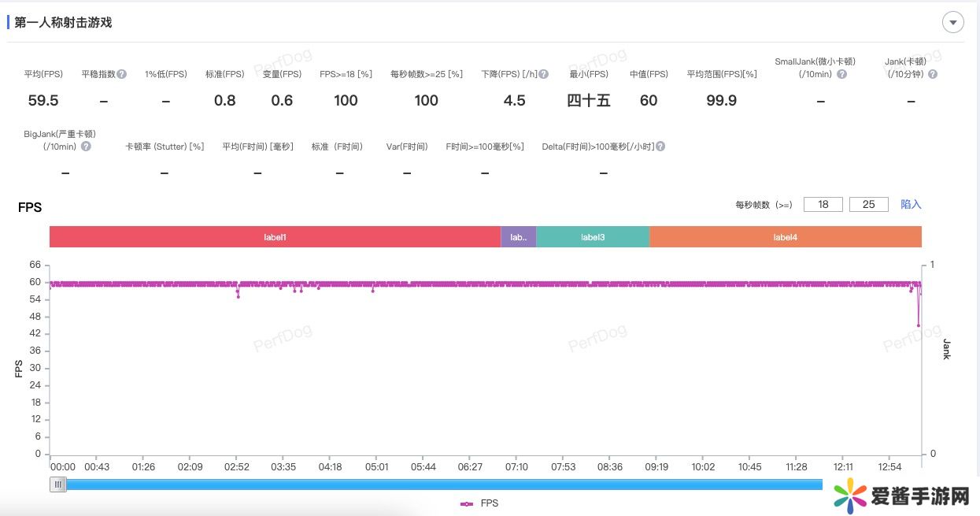980x516 pixels.
Task: Click the FPS legend label text
Action: pyautogui.click(x=489, y=503)
